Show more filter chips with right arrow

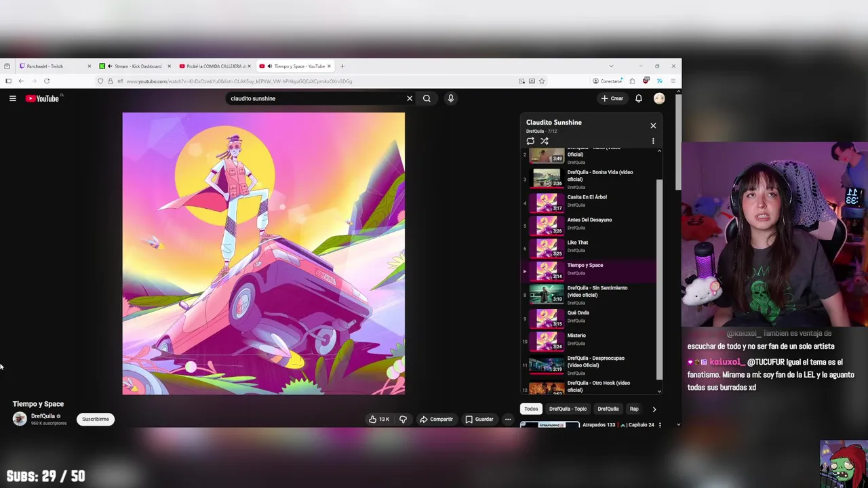(x=654, y=409)
